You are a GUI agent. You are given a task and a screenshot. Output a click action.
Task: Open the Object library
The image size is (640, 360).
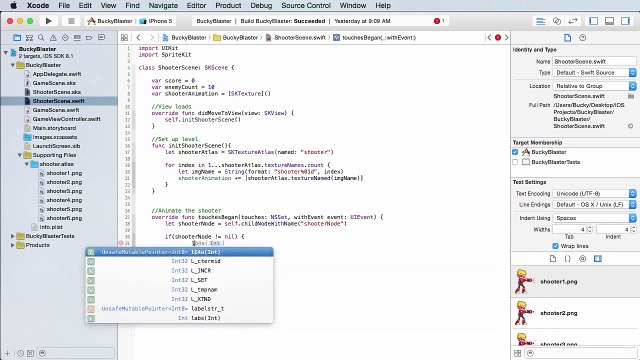[x=582, y=259]
